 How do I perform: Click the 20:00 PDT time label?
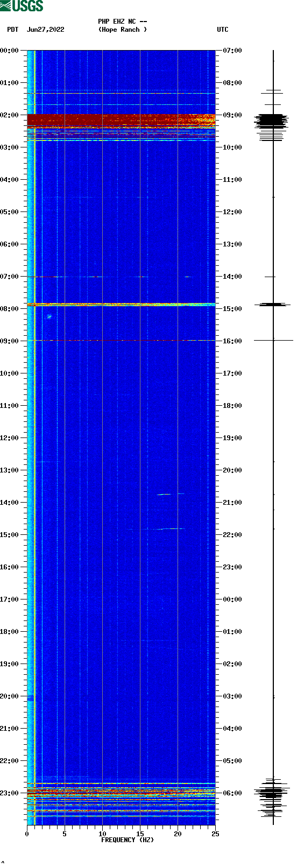(10, 696)
